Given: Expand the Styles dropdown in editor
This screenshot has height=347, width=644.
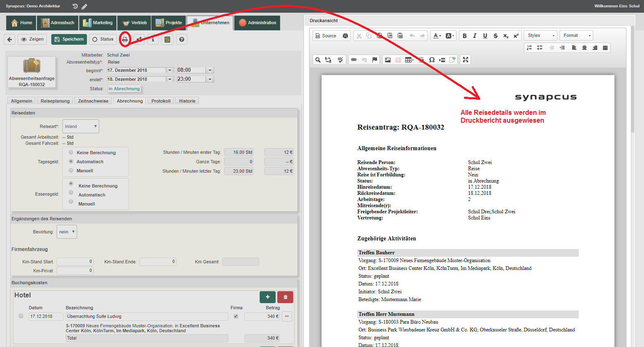Looking at the screenshot, I should coord(541,36).
